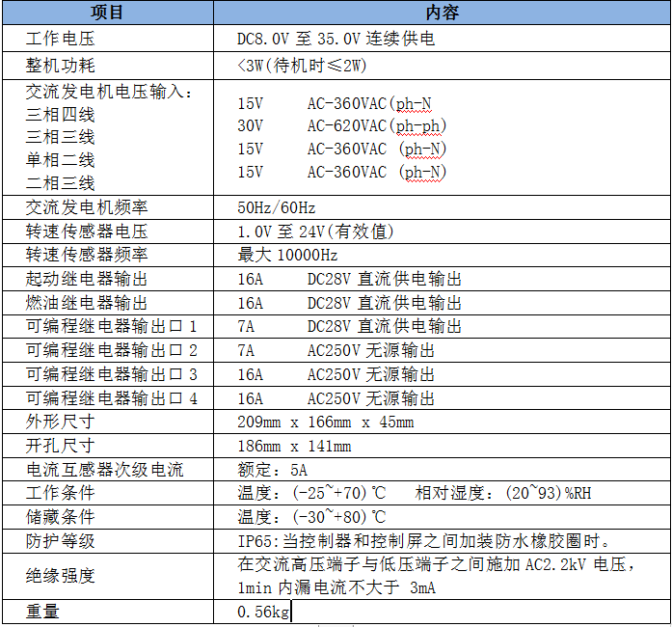
Task: Click the 转速传感器电压 label
Action: 87,232
